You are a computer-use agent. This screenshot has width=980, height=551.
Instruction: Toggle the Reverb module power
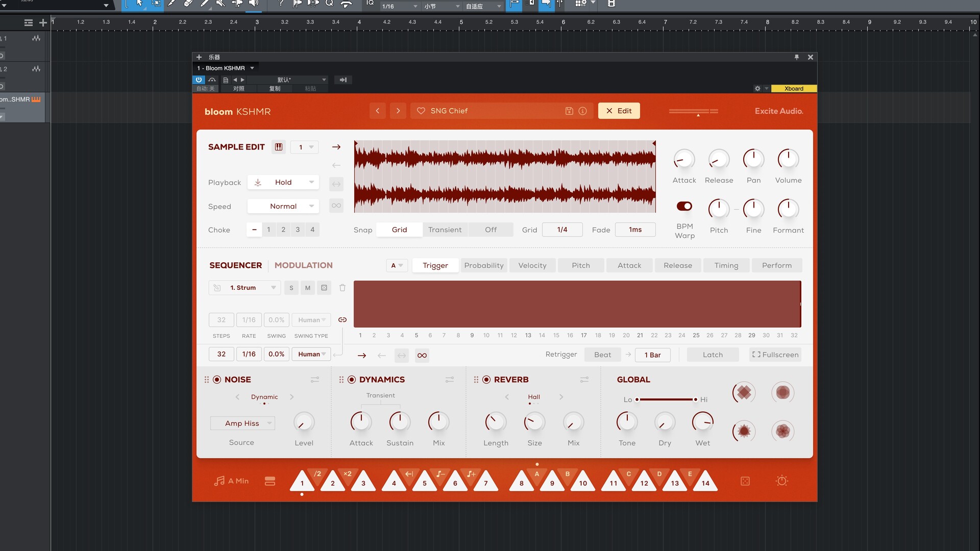point(486,380)
